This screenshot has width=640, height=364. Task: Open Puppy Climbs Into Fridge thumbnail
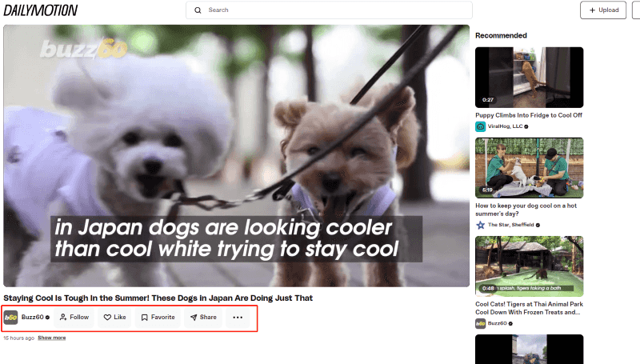tap(529, 77)
